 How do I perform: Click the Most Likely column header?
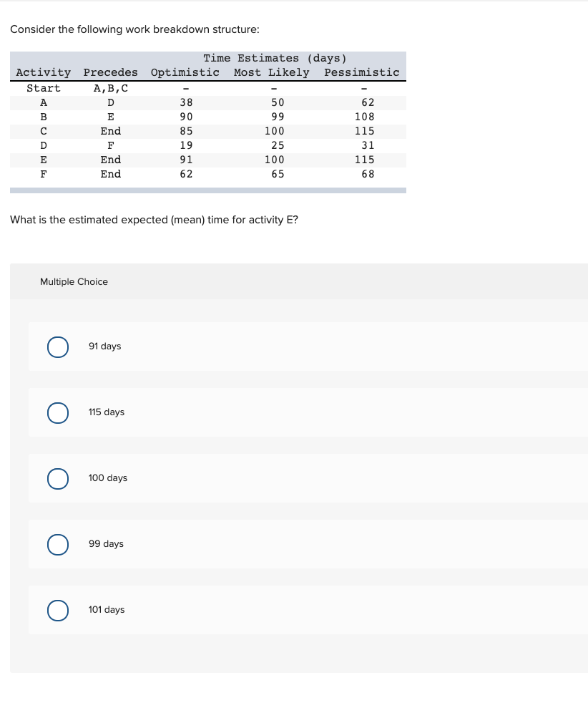272,72
